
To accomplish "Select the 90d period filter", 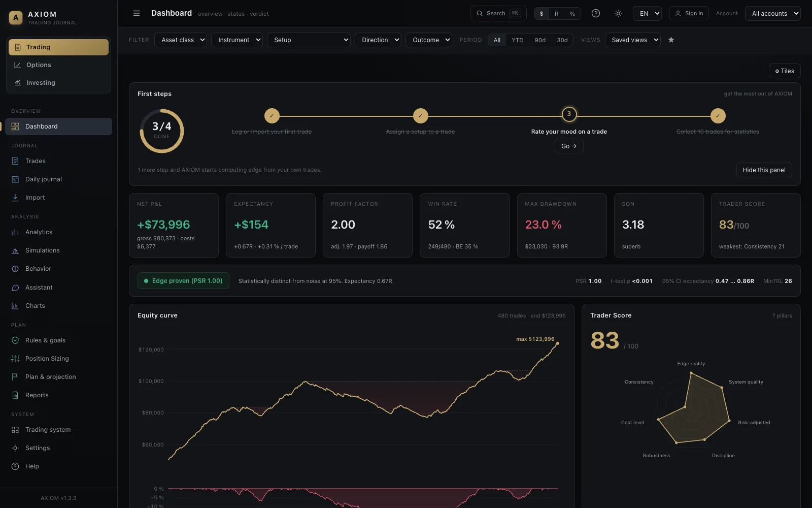I will pyautogui.click(x=540, y=40).
